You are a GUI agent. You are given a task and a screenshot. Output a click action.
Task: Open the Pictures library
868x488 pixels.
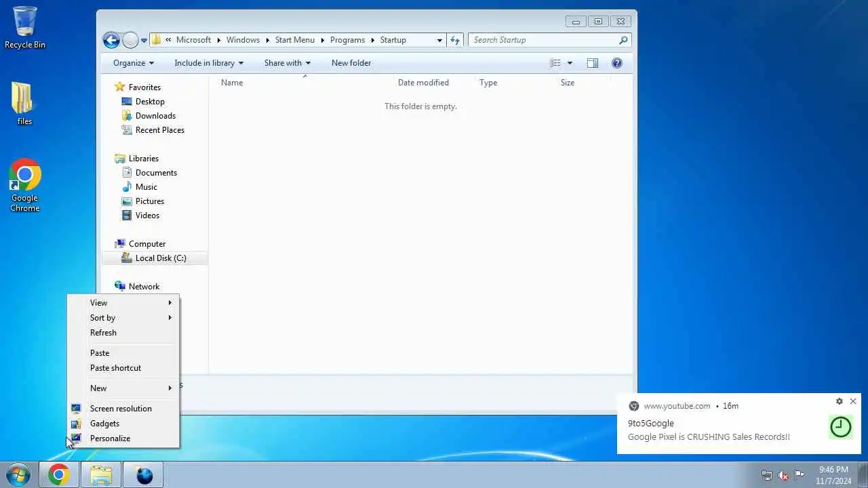(x=149, y=201)
